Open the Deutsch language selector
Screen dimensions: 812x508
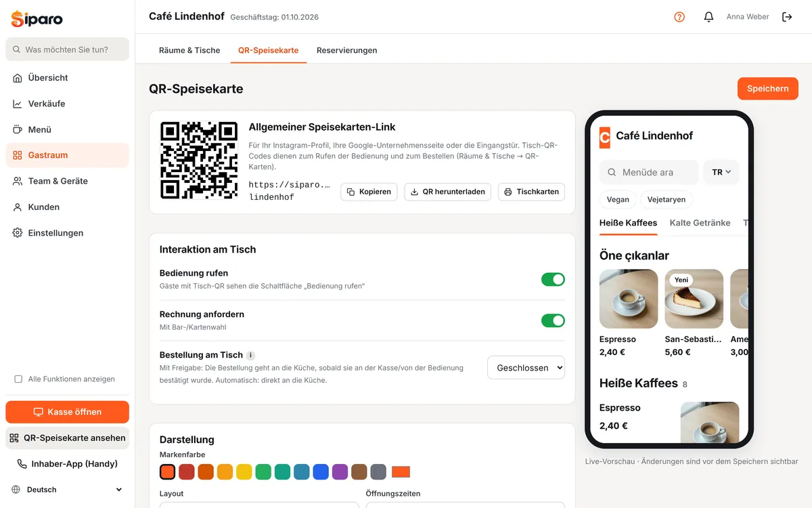67,490
